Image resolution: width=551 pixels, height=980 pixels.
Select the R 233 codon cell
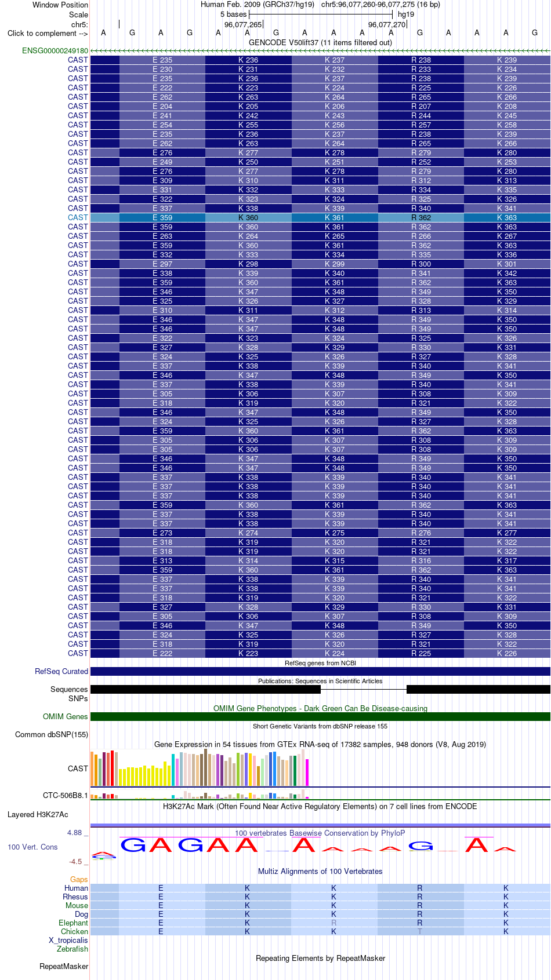point(421,70)
